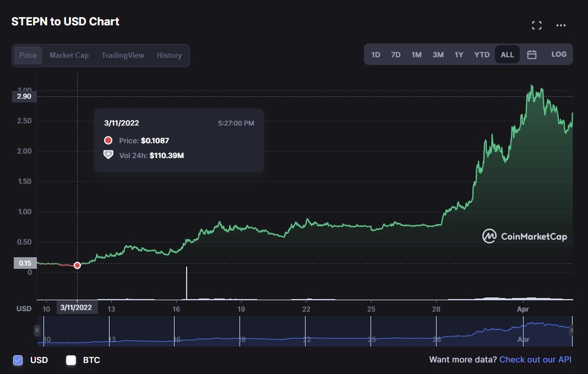
Task: Select the ALL time range
Action: 507,55
